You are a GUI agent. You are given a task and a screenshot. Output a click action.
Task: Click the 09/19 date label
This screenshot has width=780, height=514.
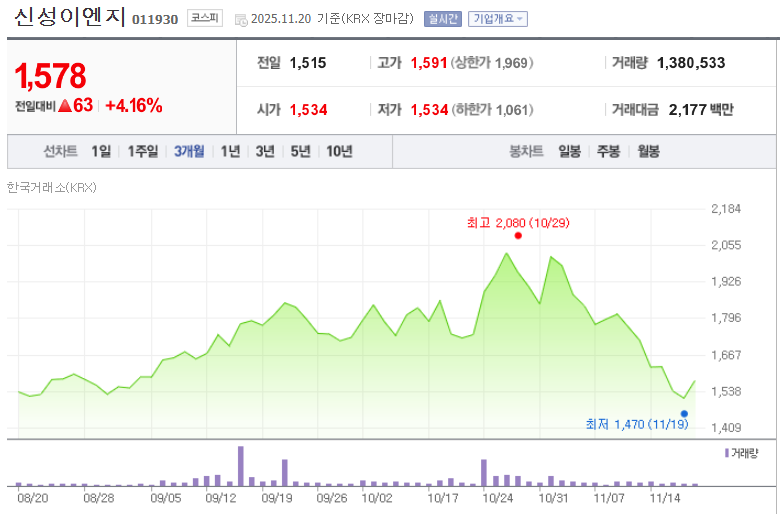[x=277, y=498]
